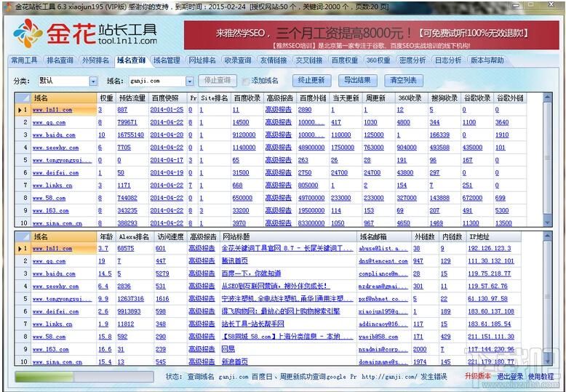Go to 网址排名 tab
The image size is (566, 392).
202,60
